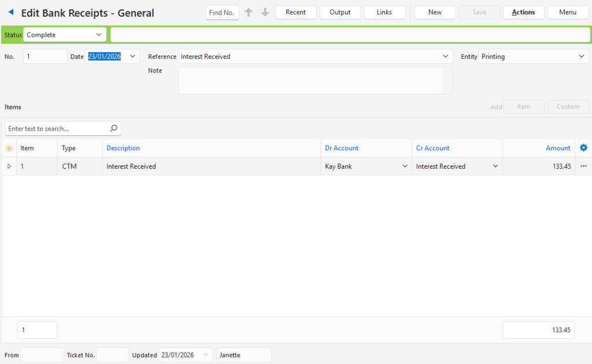This screenshot has width=592, height=364.
Task: Click the search magnifier icon
Action: pos(113,128)
